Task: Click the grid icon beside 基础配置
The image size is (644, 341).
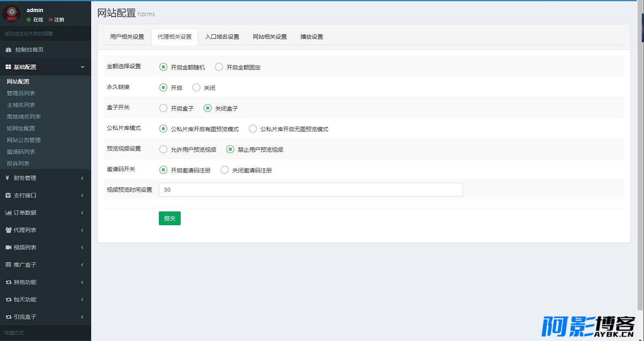Action: [x=8, y=67]
